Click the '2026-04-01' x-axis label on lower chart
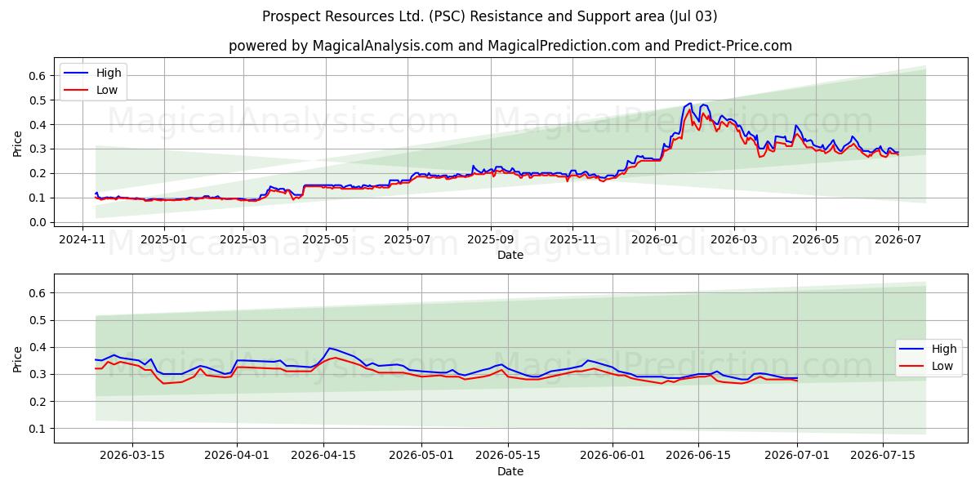 click(x=238, y=457)
